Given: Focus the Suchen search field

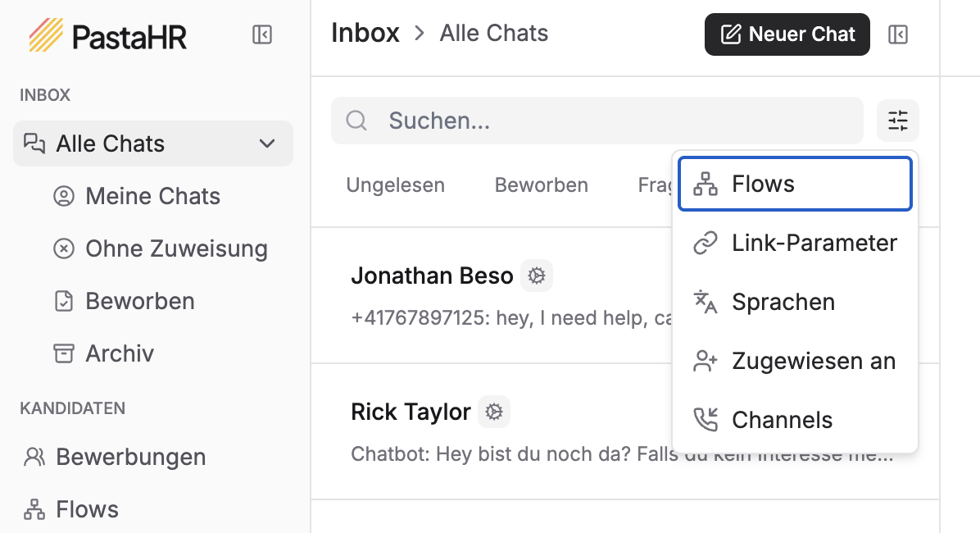Looking at the screenshot, I should tap(615, 121).
